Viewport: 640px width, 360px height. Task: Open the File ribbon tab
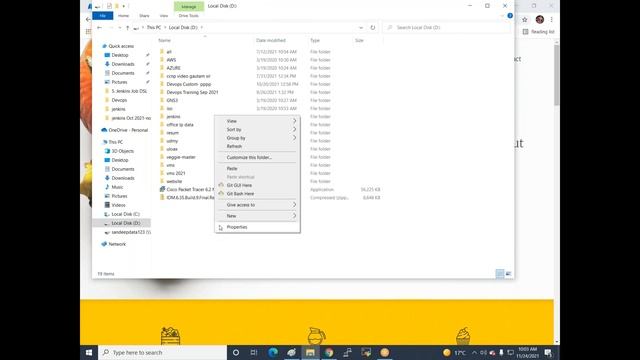(x=102, y=16)
